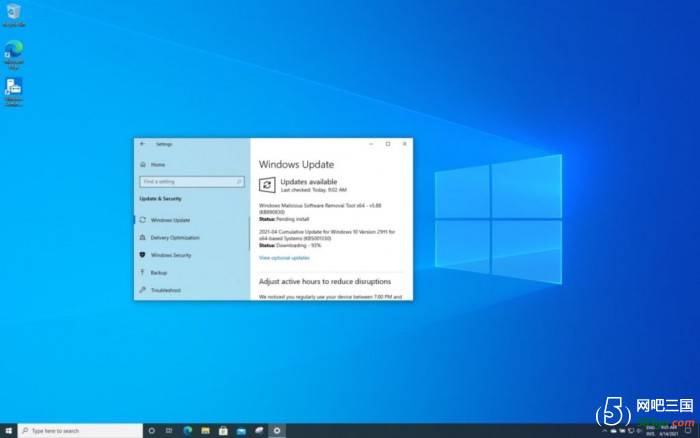Open the Windows Start menu
The height and width of the screenshot is (438, 700).
coord(8,430)
